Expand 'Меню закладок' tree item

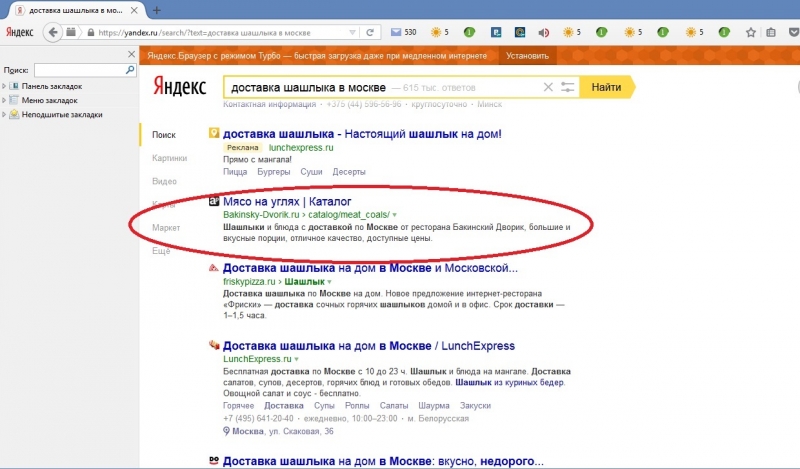(x=4, y=101)
